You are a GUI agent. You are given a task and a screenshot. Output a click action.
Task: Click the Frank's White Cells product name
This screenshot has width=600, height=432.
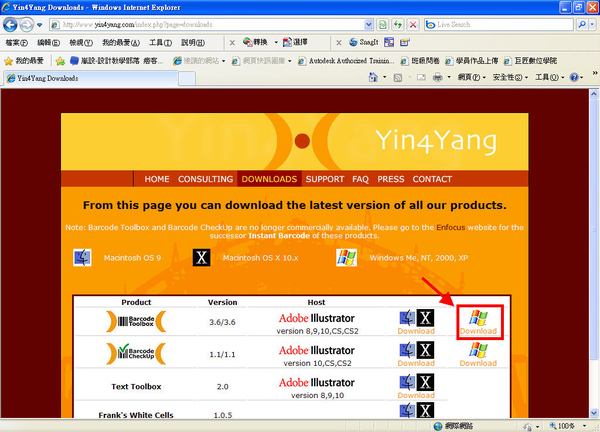(x=136, y=415)
